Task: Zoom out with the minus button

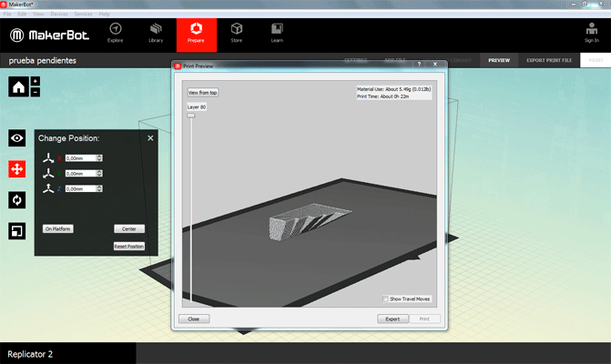Action: 36,92
